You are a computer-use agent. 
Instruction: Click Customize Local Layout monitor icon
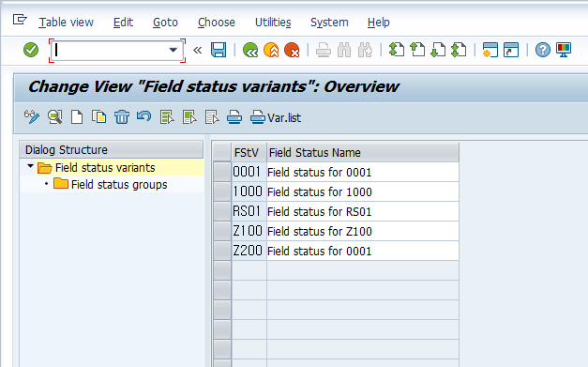click(x=564, y=50)
